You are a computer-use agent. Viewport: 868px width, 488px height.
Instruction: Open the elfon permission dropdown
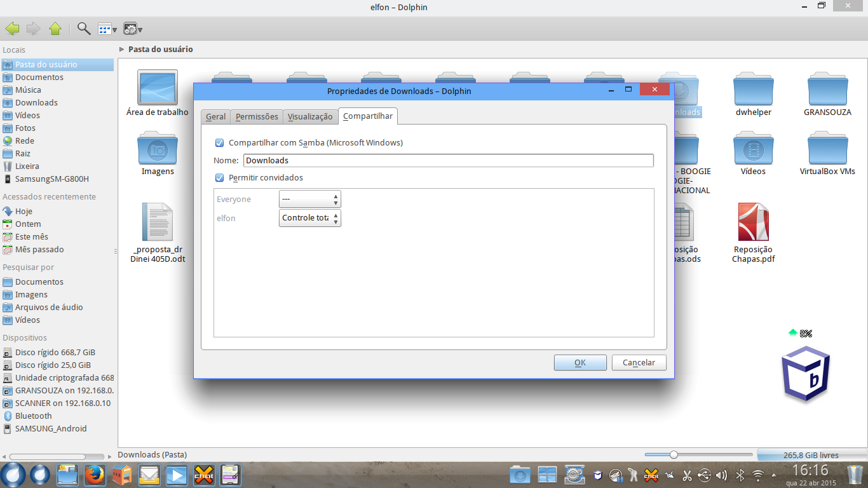tap(310, 218)
